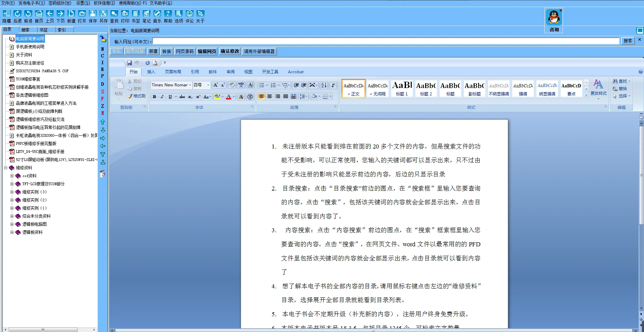Screen dimensions: 644x332
Task: Click the format painter 格式刷 icon
Action: click(136, 96)
